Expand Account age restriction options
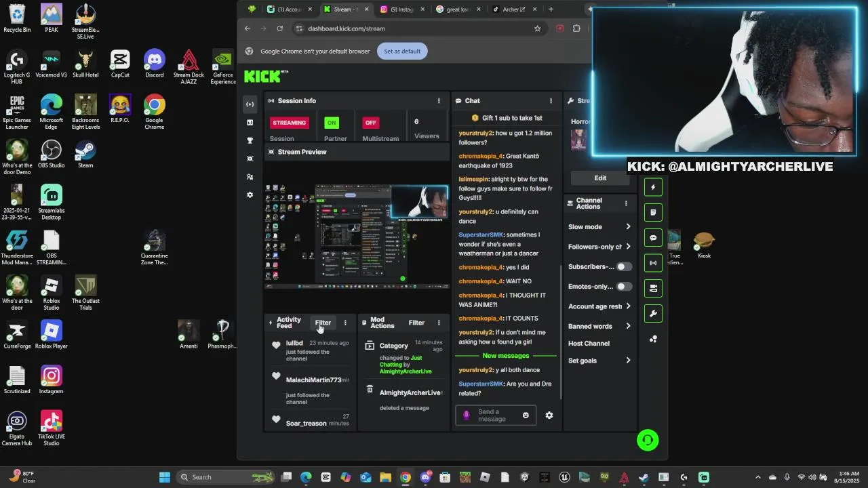The image size is (868, 488). click(x=599, y=306)
